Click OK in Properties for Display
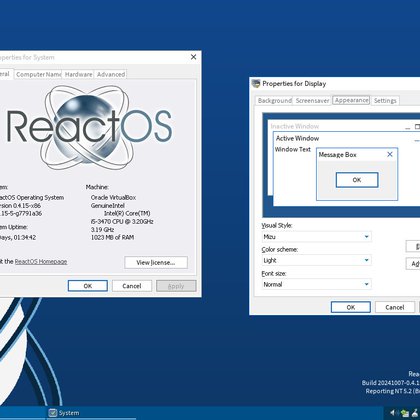420x420 pixels. coord(351,307)
